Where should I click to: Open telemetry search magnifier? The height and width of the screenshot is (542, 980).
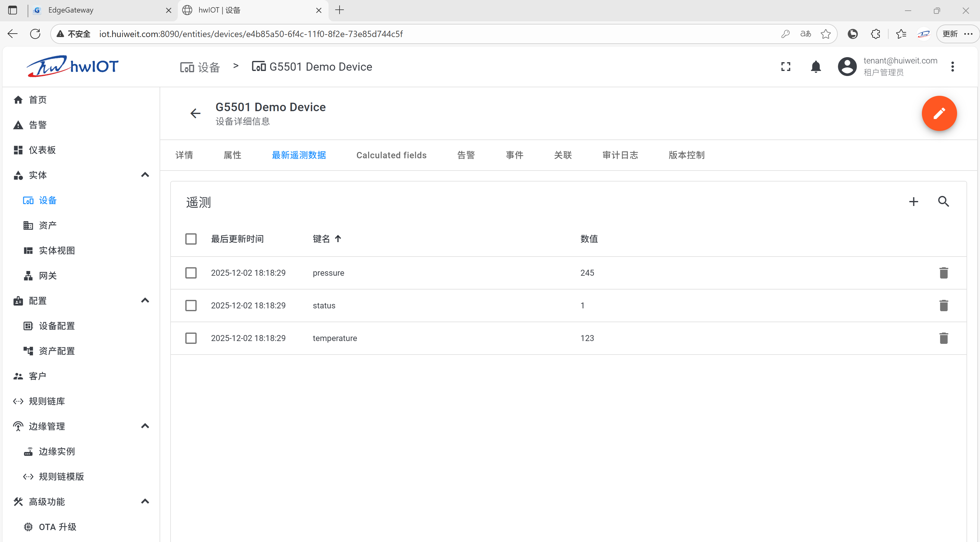[x=943, y=202]
